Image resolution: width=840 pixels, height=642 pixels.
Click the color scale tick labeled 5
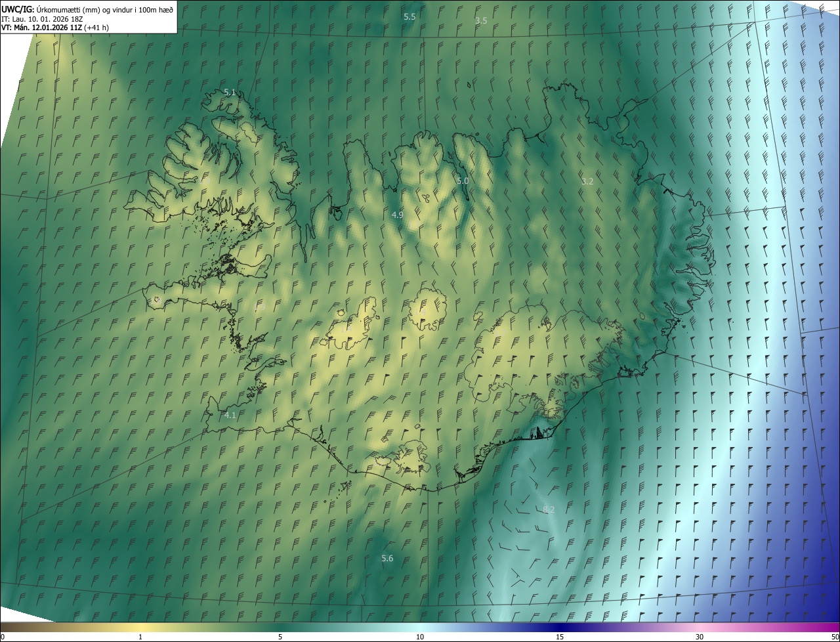point(280,637)
